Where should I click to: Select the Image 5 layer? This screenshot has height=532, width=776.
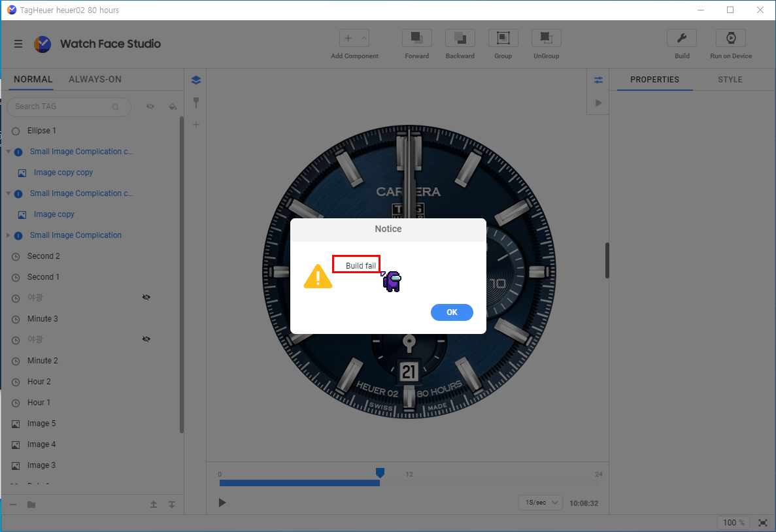point(92,424)
